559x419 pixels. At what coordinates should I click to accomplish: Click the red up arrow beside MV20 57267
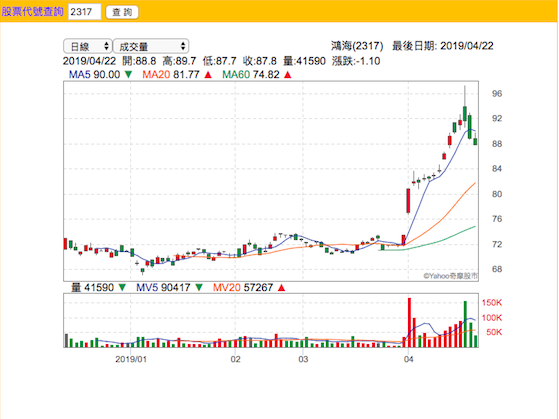[282, 287]
